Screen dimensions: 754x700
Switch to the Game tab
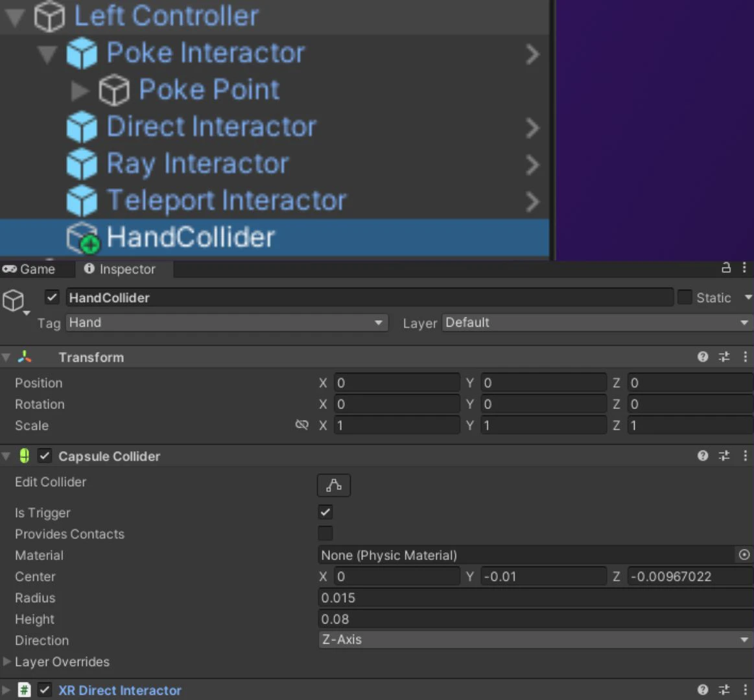coord(29,269)
